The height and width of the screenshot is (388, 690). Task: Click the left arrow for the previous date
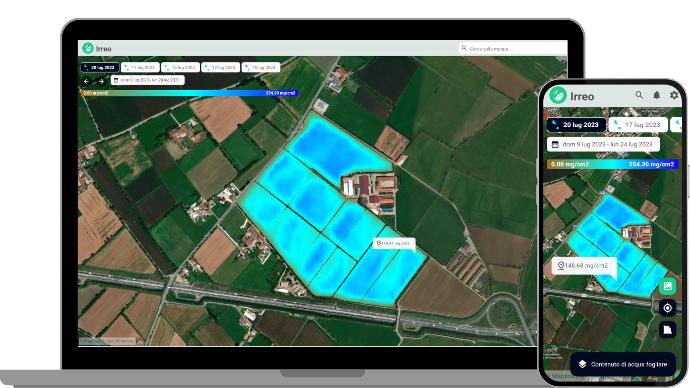86,81
